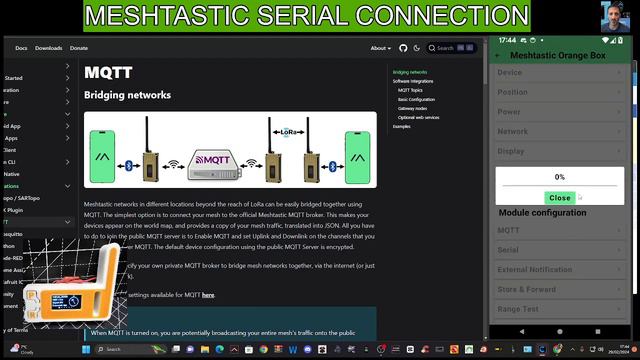
Task: Open Microsoft Edge from taskbar
Action: tap(220, 349)
